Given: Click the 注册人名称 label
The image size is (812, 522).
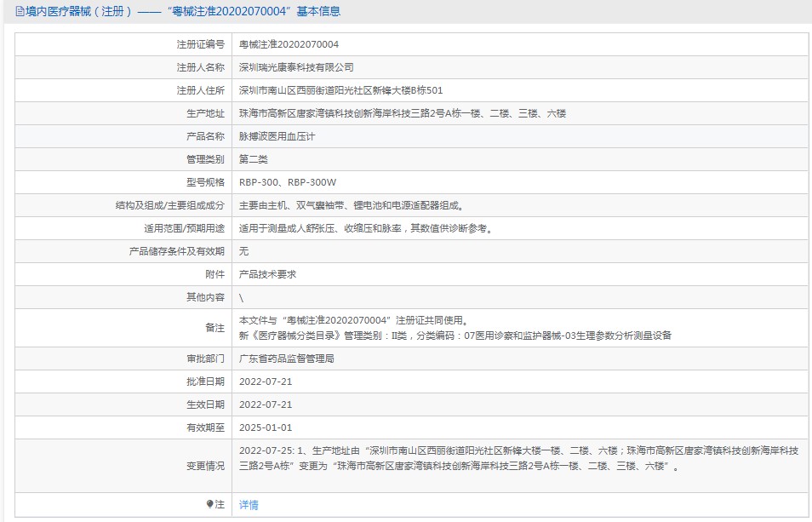Looking at the screenshot, I should coord(200,67).
